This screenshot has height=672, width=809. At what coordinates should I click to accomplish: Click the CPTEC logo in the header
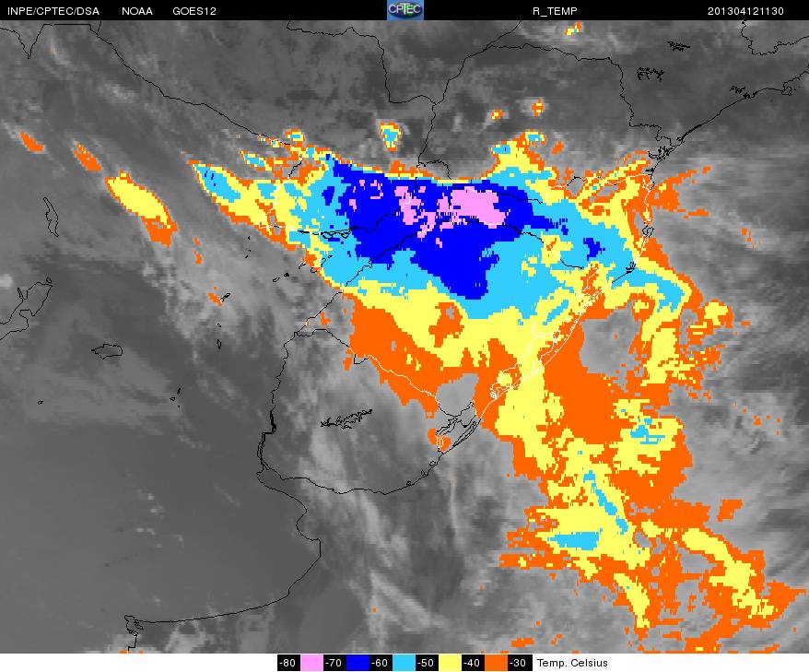(x=405, y=10)
